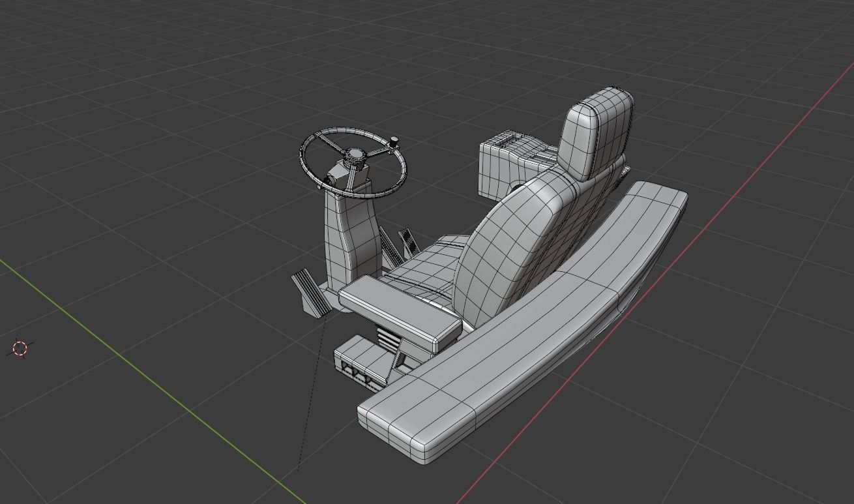Select the lower control box under armrest
Viewport: 854px width, 504px height.
click(365, 362)
